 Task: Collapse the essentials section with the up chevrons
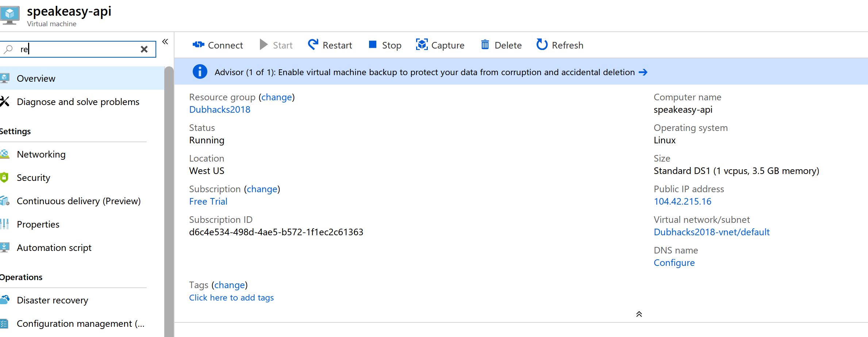pos(639,314)
